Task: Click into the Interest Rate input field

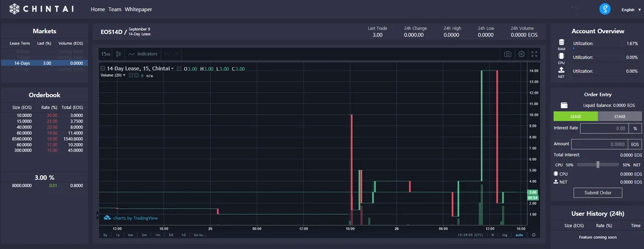Action: (605, 128)
